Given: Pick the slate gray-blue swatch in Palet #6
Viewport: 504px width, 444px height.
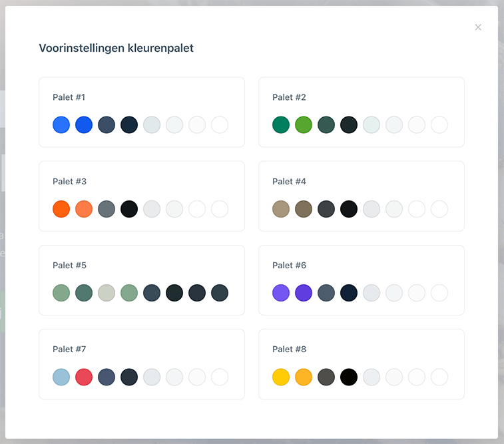Looking at the screenshot, I should 326,293.
